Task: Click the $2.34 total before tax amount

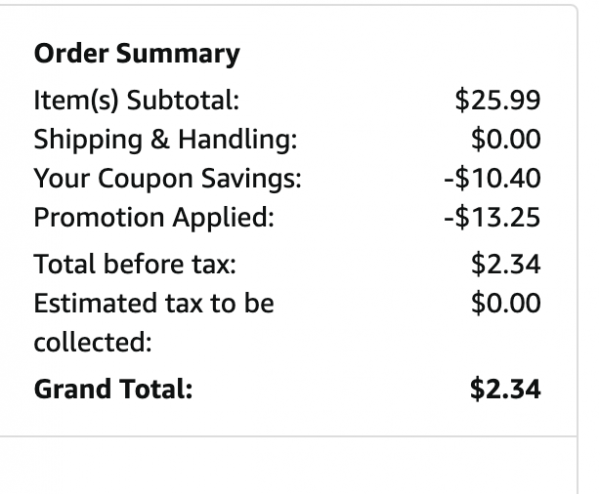Action: 506,264
